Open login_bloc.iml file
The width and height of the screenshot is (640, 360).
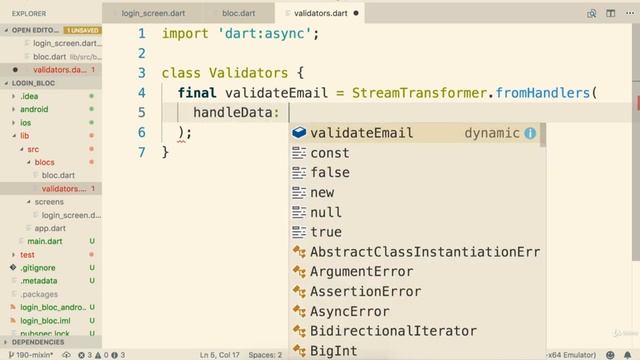click(x=45, y=321)
